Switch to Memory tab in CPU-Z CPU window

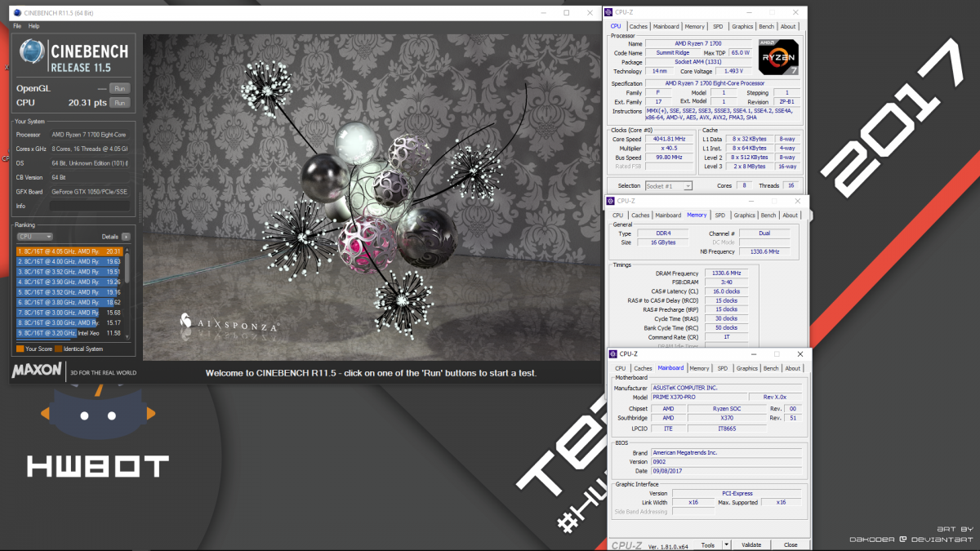click(x=694, y=26)
